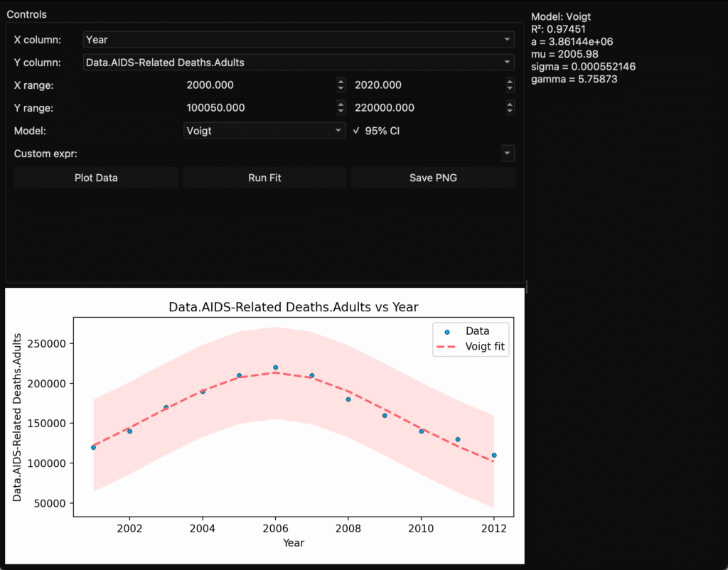Viewport: 728px width, 570px height.
Task: Click inside the Custom expr text field
Action: click(291, 154)
